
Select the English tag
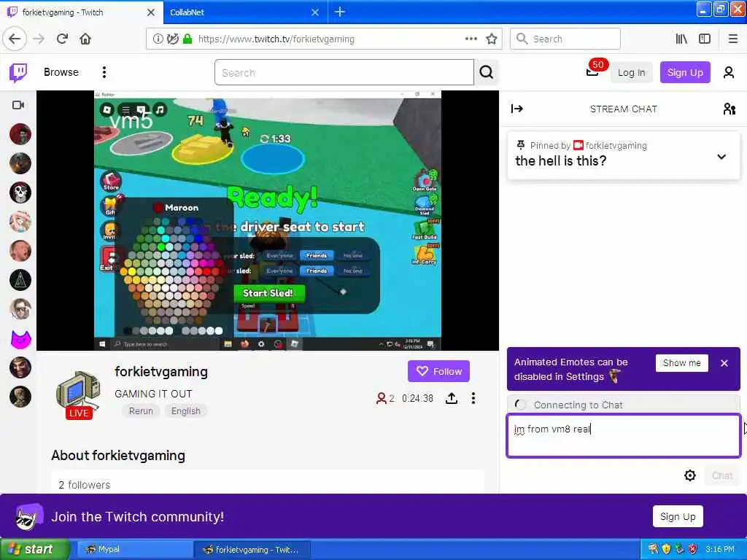coord(186,411)
